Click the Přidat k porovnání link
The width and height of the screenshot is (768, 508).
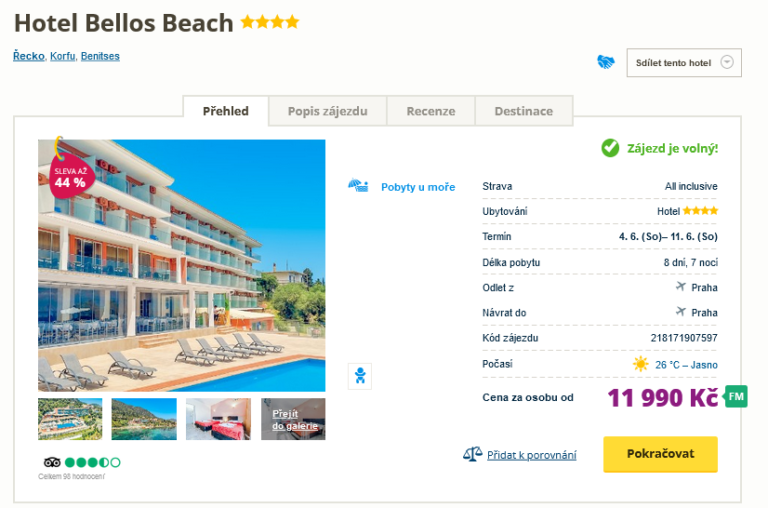531,455
